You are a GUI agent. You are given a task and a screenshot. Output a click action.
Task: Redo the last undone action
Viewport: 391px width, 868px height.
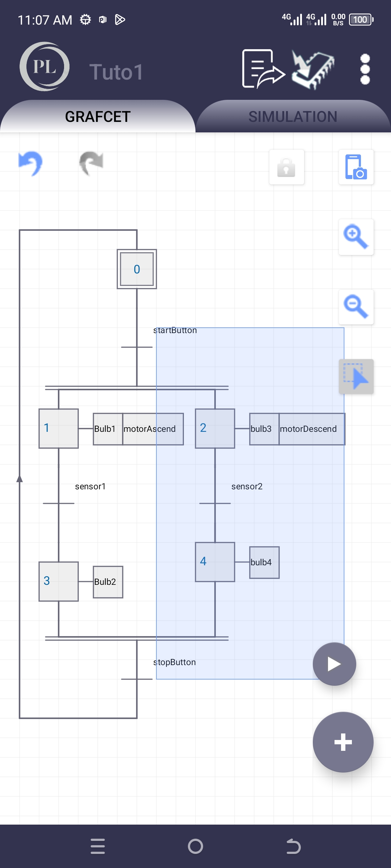91,163
